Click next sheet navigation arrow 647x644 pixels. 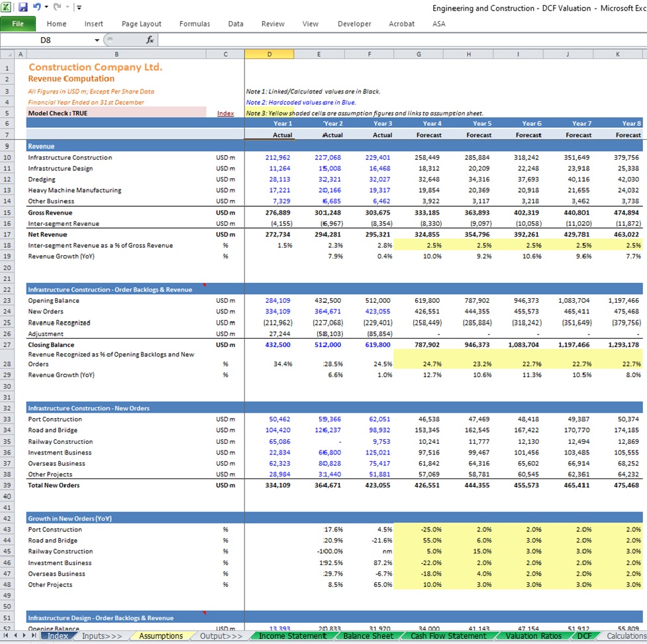(25, 636)
